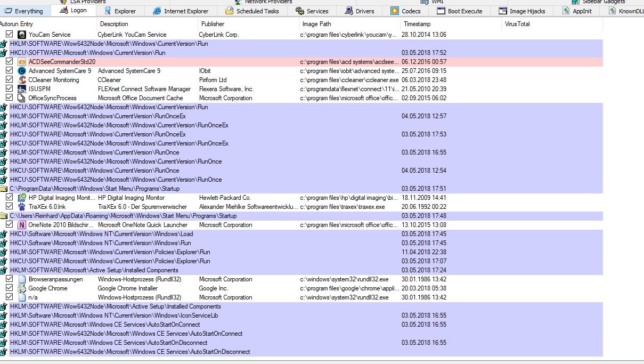
Task: Switch to the Codecs tab
Action: pos(405,11)
